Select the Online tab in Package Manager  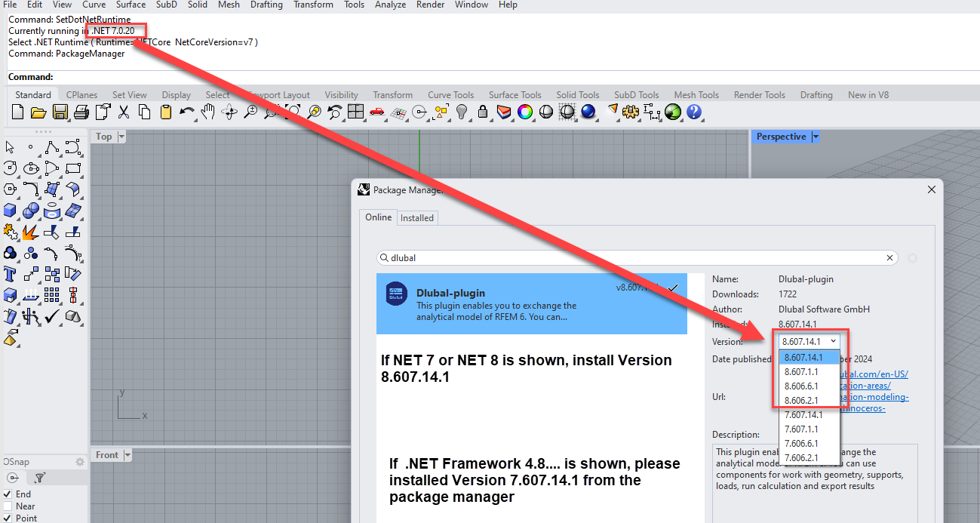tap(379, 217)
